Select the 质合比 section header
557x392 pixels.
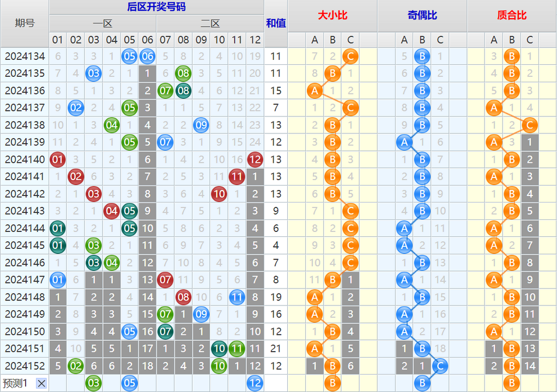tap(512, 16)
